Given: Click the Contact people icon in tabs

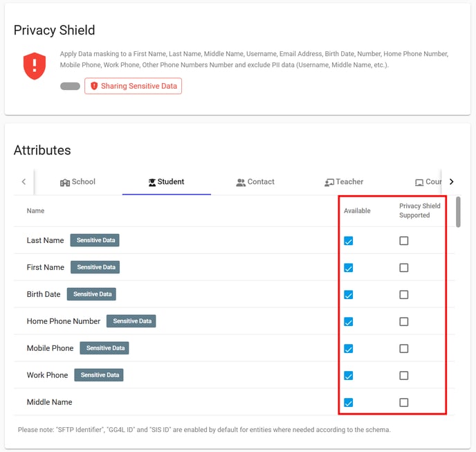Looking at the screenshot, I should 241,182.
